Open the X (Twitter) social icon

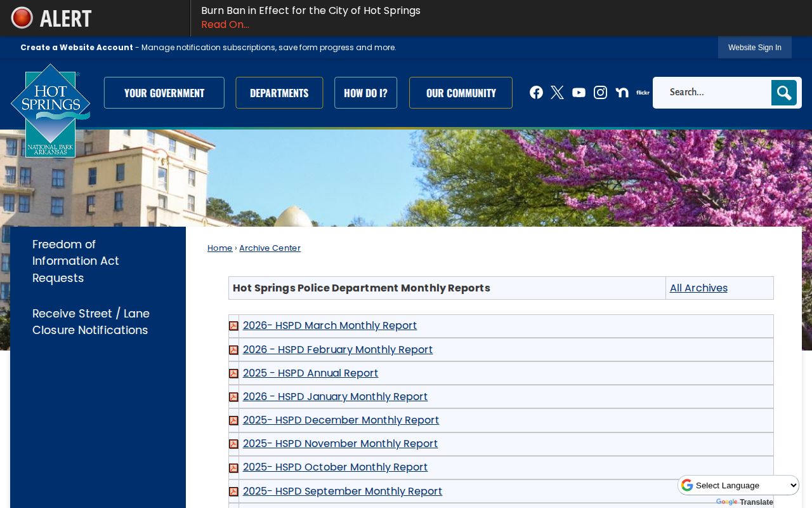click(x=558, y=93)
